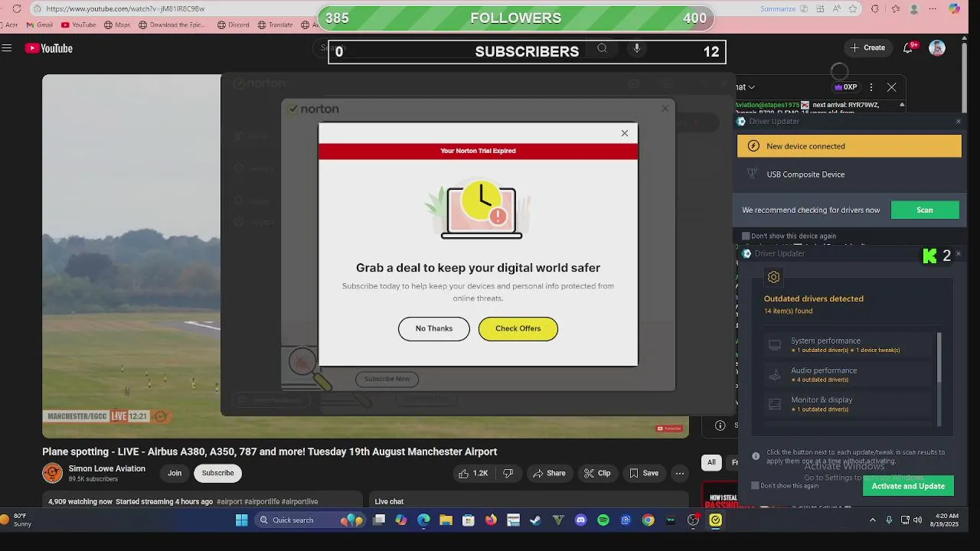
Task: Open Edge settings and more menu
Action: click(933, 8)
